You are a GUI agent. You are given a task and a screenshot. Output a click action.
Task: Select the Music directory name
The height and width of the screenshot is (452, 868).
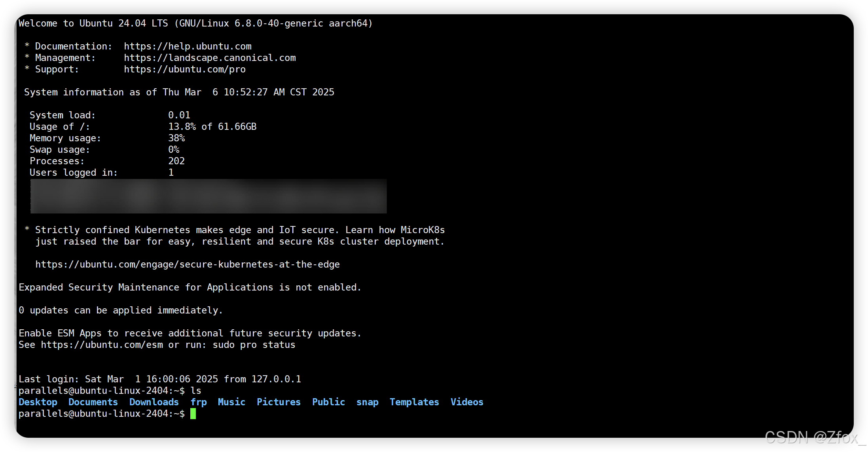point(231,402)
